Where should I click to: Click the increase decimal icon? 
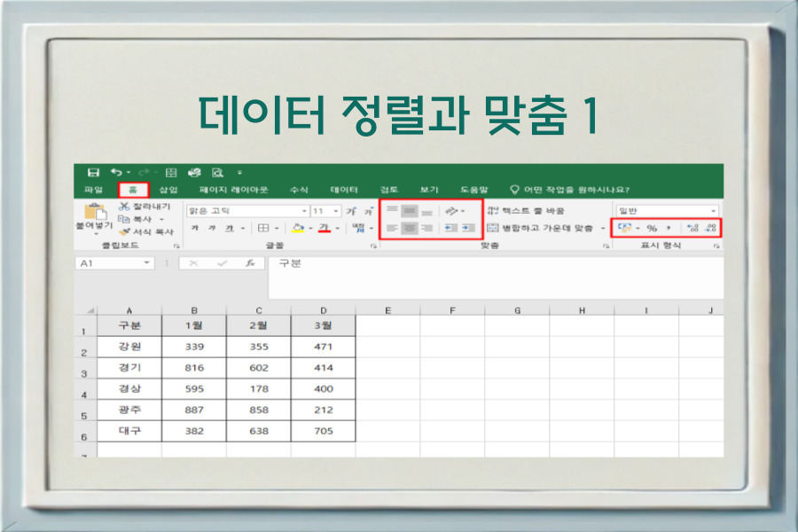[x=692, y=228]
